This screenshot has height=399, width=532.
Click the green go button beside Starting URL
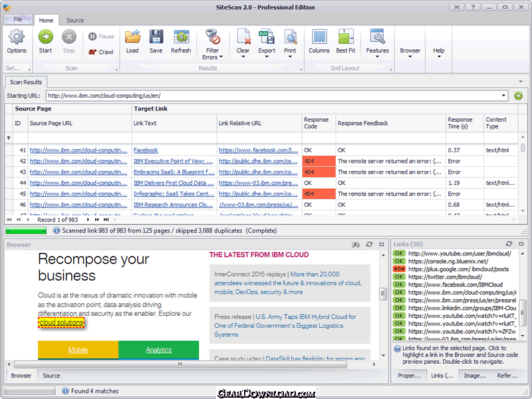point(518,96)
